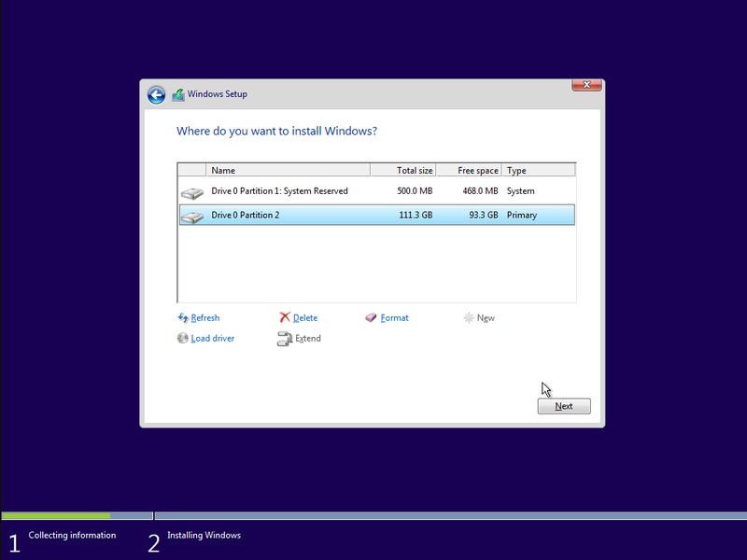Screen dimensions: 747x560
Task: Click the New partition star icon
Action: (x=469, y=318)
